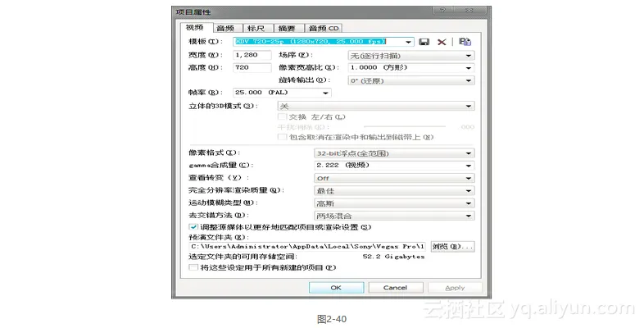Open the 摘要 tab
Viewport: 644px width, 328px height.
click(x=287, y=28)
